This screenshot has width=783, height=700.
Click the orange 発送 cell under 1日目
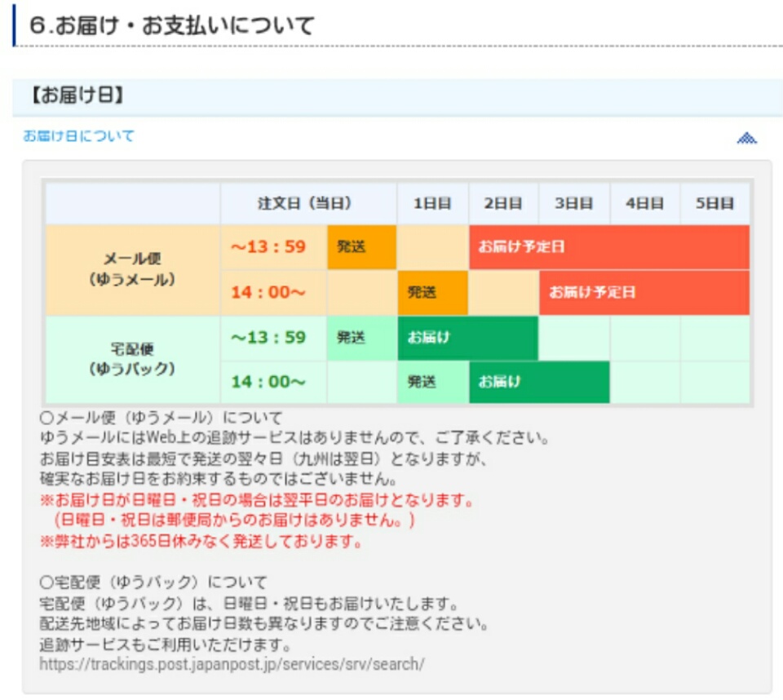click(432, 292)
